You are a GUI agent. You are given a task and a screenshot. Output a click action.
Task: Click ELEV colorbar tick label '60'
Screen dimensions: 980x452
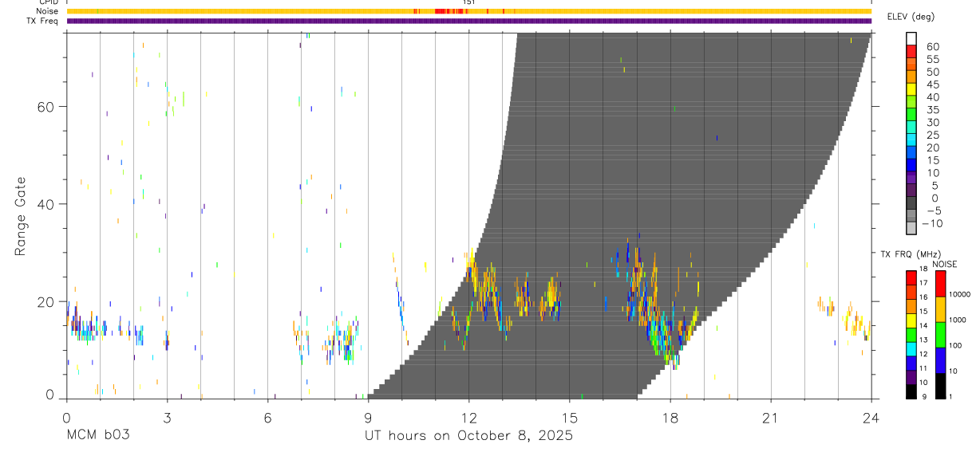[x=932, y=46]
